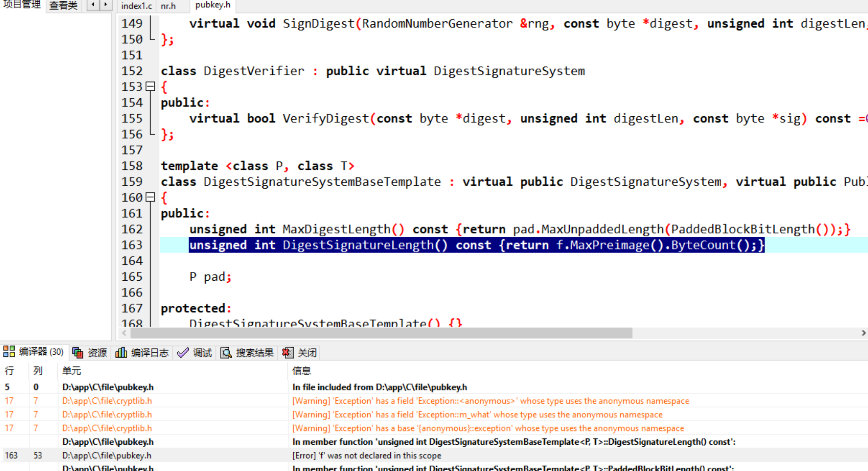Click the resources tab icon
The image size is (868, 471).
coord(78,353)
